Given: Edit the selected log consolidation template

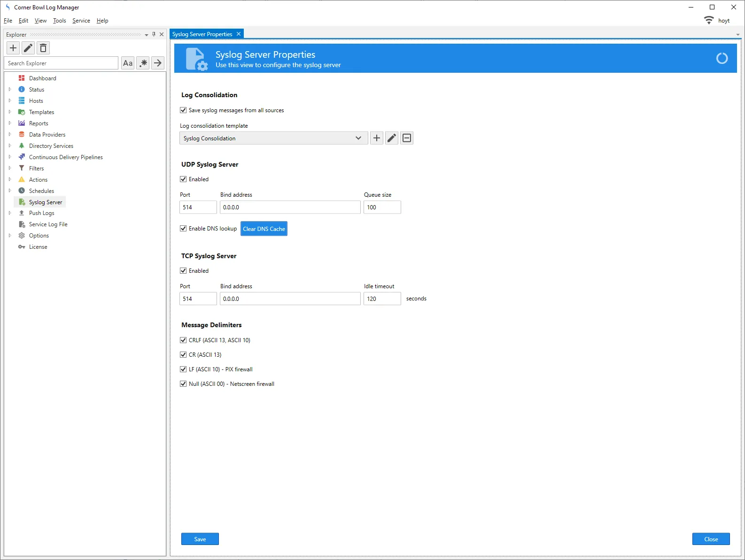Looking at the screenshot, I should (x=392, y=138).
